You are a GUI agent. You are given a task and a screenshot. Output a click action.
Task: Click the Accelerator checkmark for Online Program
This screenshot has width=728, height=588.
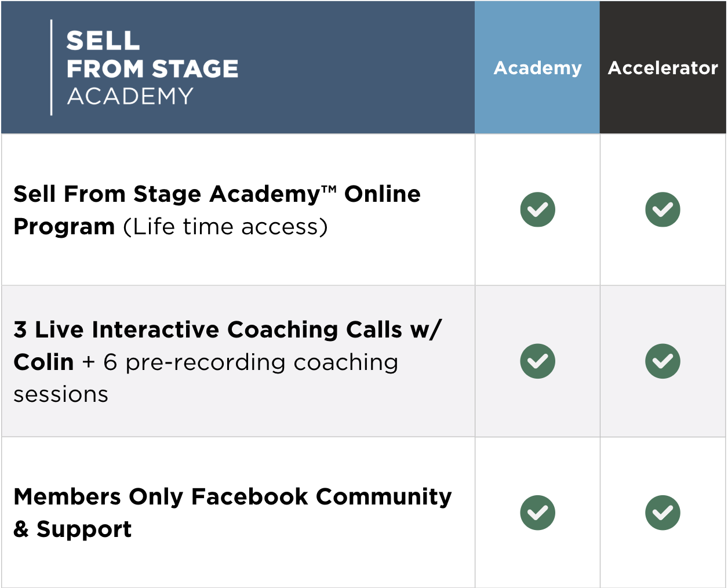tap(663, 209)
